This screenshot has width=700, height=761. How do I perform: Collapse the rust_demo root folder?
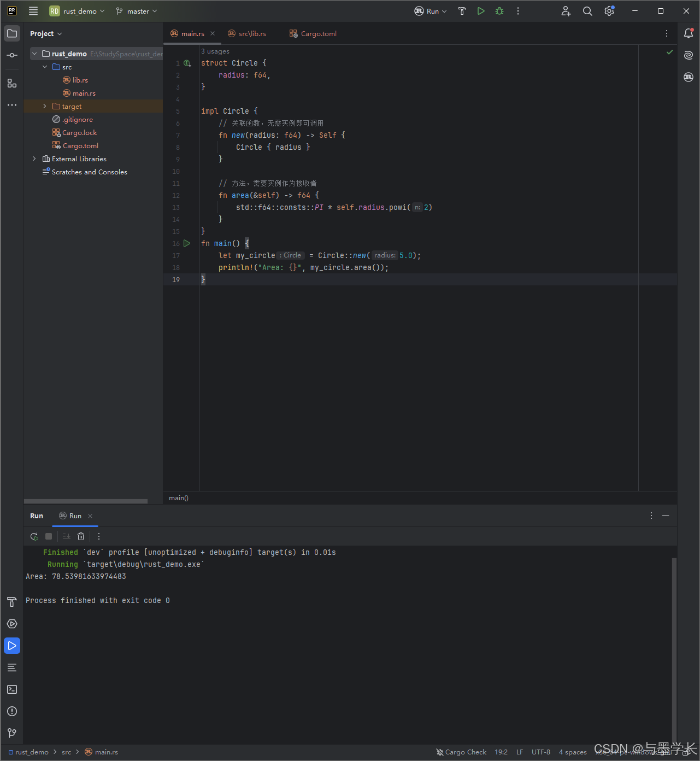point(34,54)
